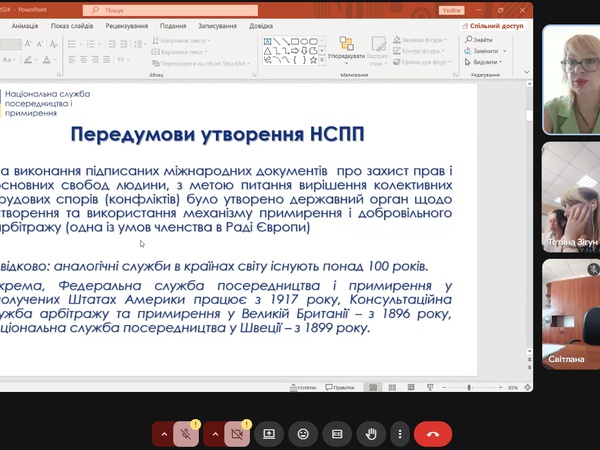Open the Записування tab
600x450 pixels.
click(217, 26)
